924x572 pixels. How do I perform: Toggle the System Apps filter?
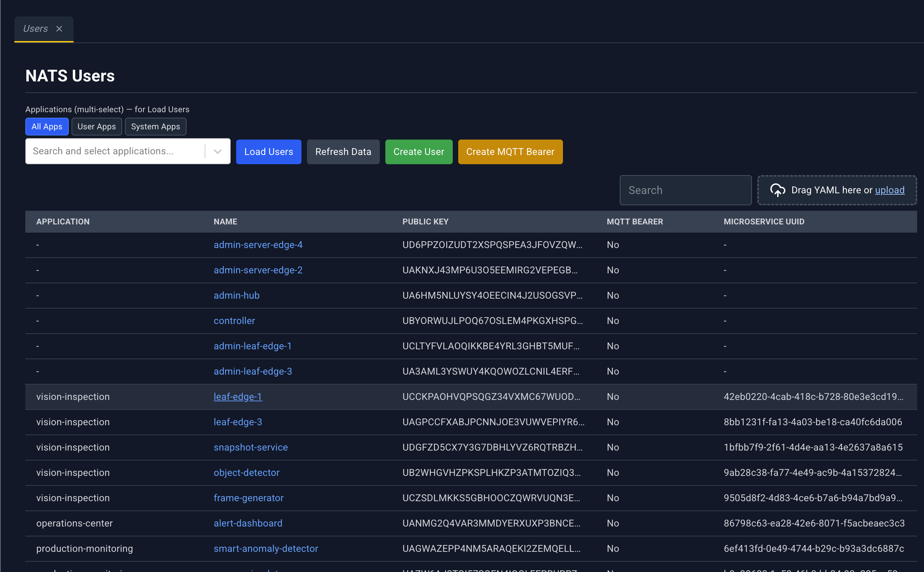(x=155, y=126)
